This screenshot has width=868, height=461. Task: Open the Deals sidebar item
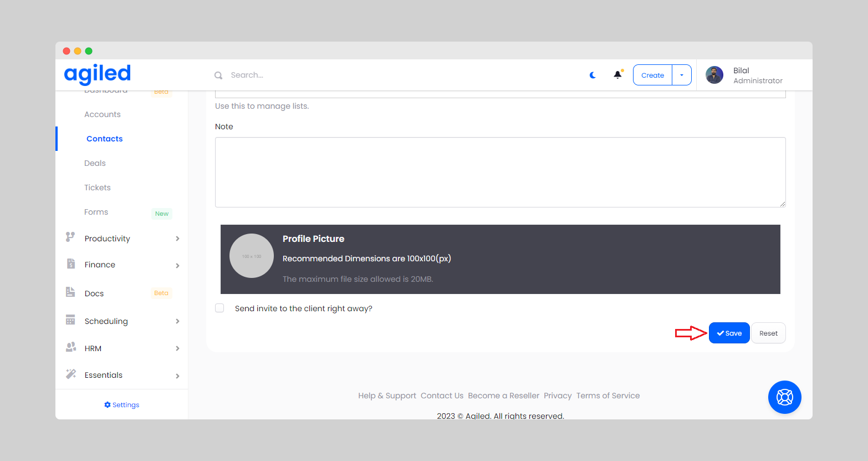(95, 163)
